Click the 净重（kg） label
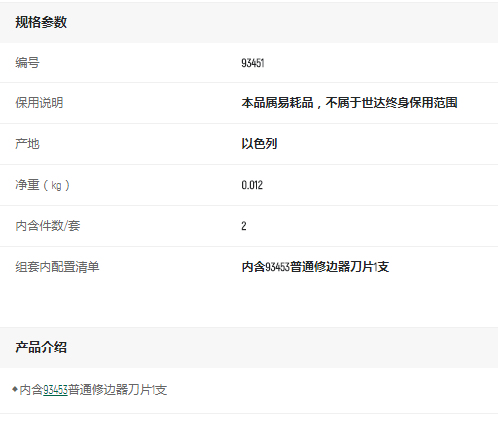This screenshot has width=498, height=427. click(x=42, y=185)
